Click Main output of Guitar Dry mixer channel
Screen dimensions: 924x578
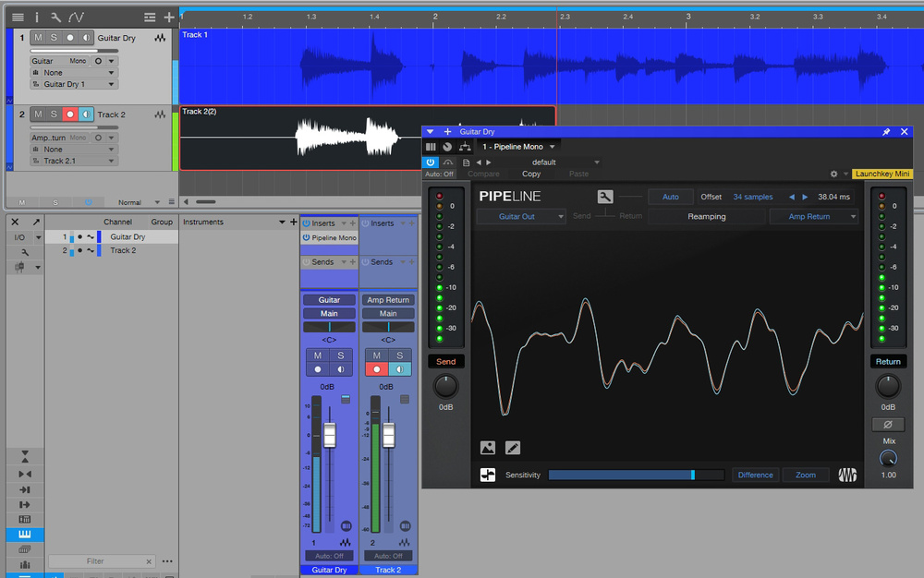329,313
